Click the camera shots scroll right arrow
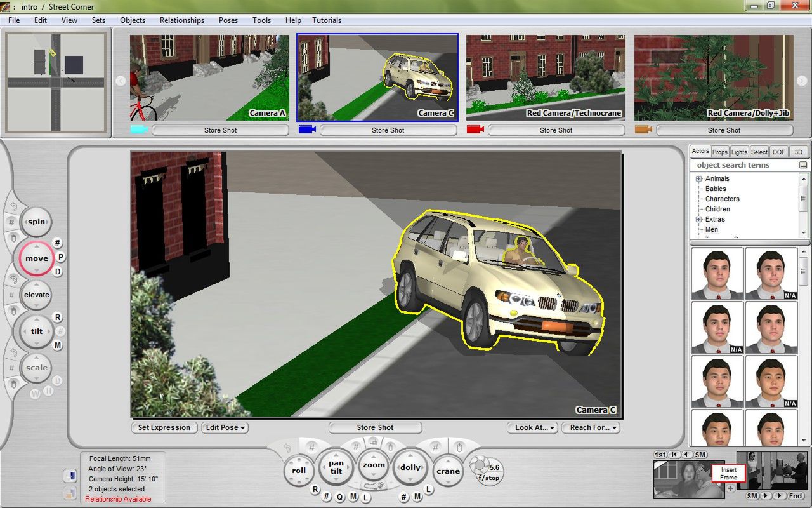 click(802, 81)
